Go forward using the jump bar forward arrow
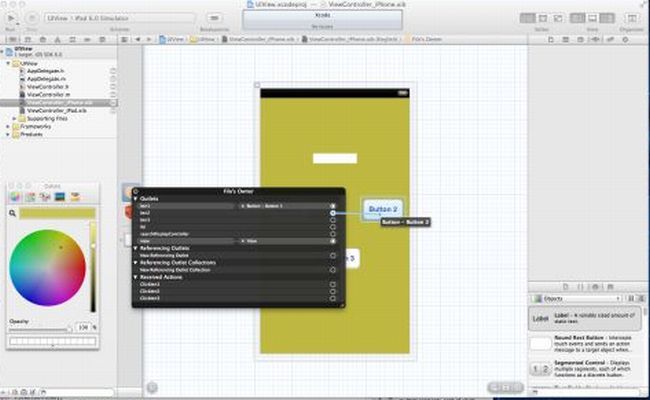The image size is (650, 400). pyautogui.click(x=149, y=39)
